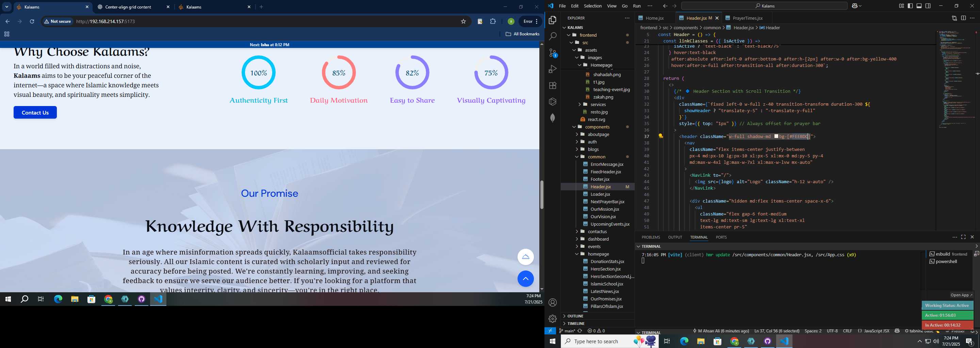The height and width of the screenshot is (348, 980).
Task: Click the bookmark star in Chrome address bar
Action: click(463, 22)
